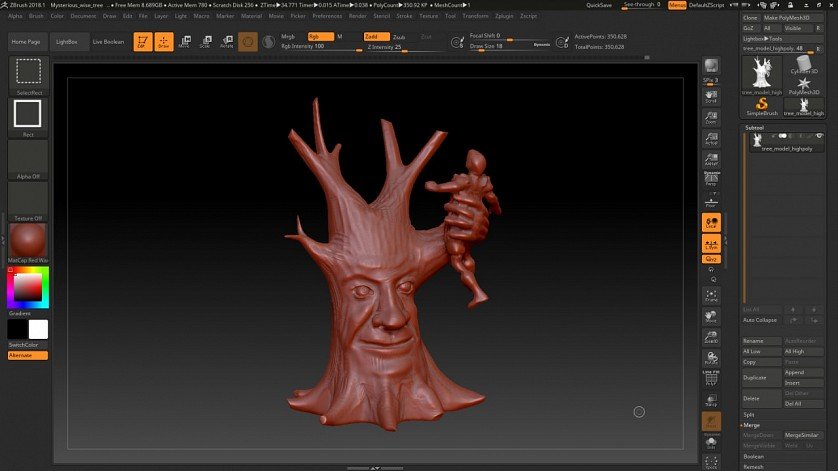Toggle Dynamic Persp perspective view
Screen dimensions: 838x471
[x=711, y=179]
